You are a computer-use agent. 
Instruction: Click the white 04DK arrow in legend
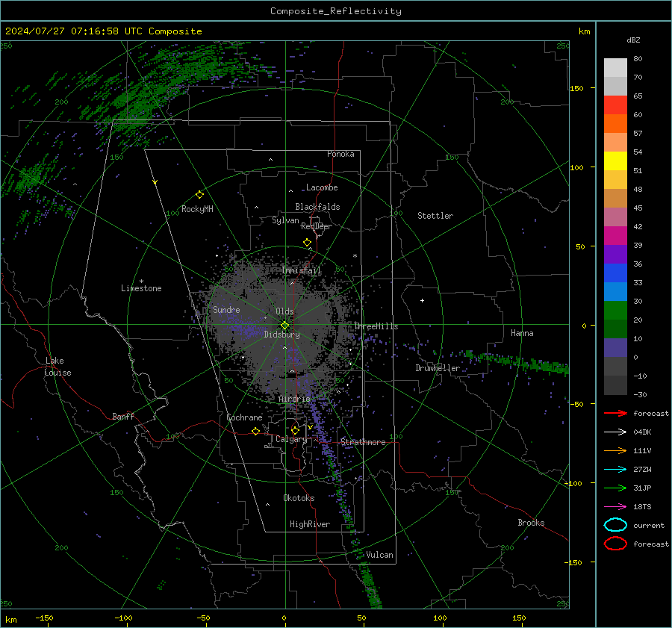[615, 432]
